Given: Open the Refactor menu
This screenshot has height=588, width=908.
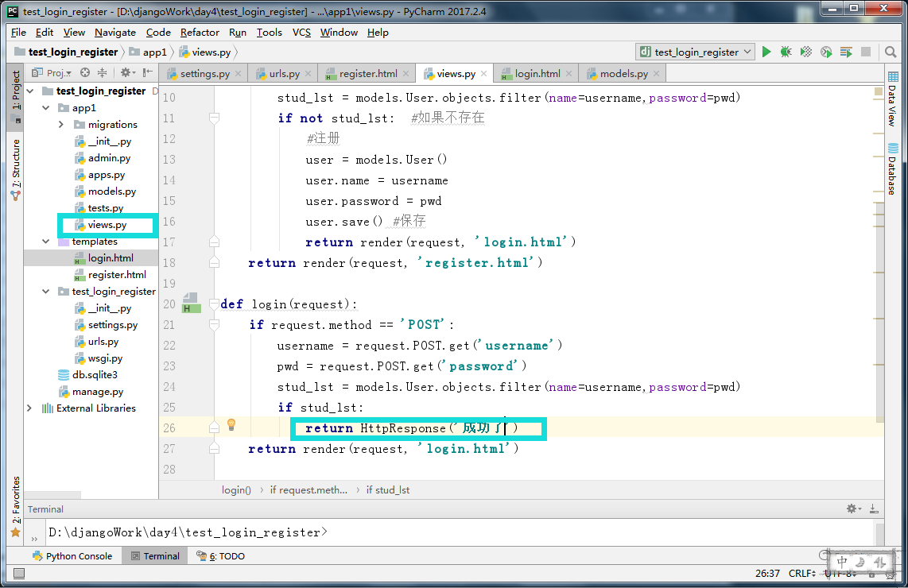Looking at the screenshot, I should [200, 33].
